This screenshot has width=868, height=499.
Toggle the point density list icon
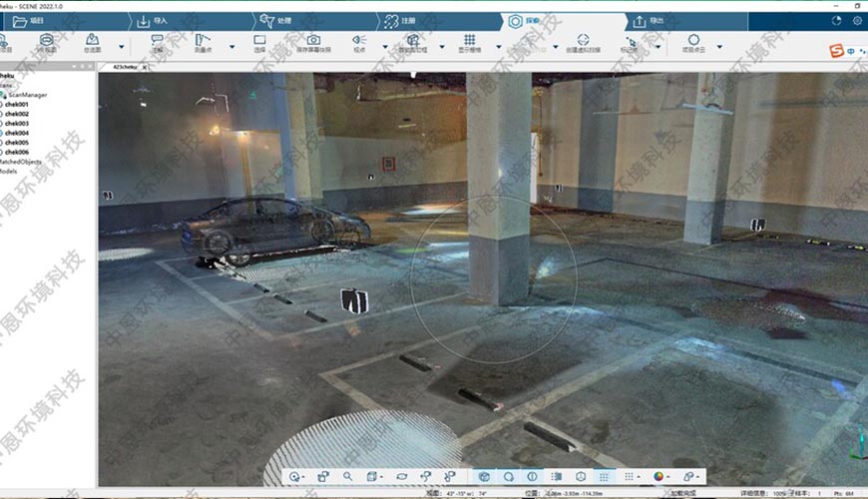click(557, 476)
